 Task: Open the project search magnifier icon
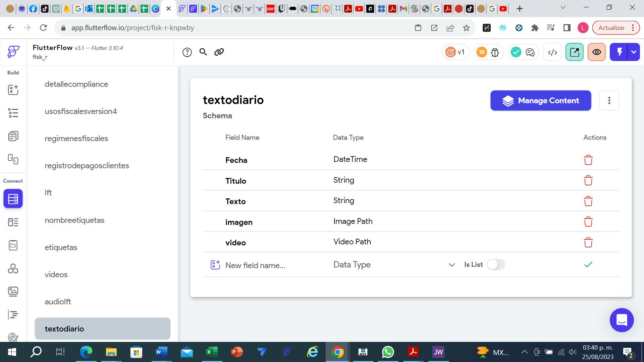pyautogui.click(x=203, y=52)
